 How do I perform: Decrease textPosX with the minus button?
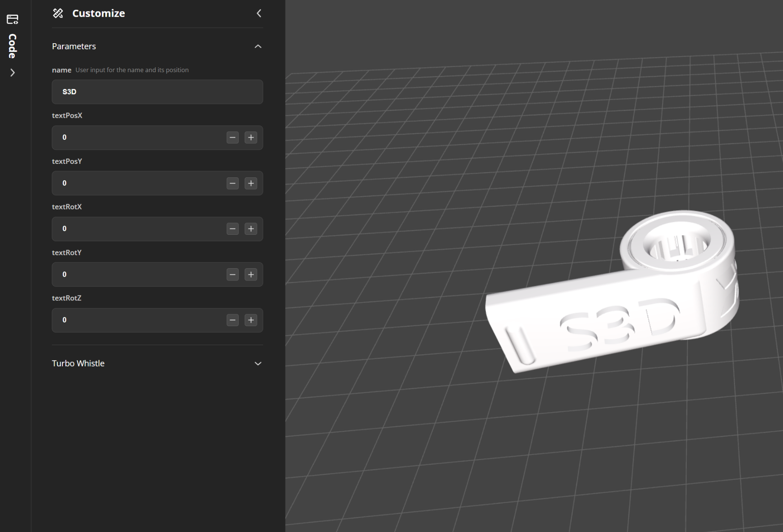(x=232, y=138)
